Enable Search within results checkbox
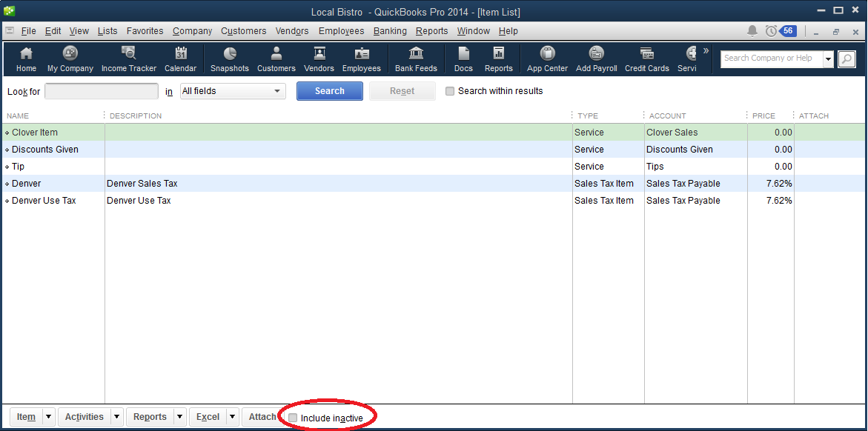Viewport: 868px width, 431px height. pos(449,91)
